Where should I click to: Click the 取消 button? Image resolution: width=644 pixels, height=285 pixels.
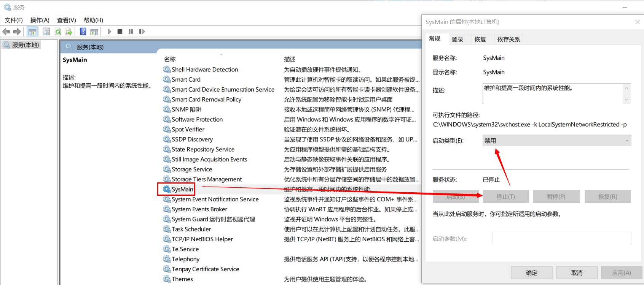(x=577, y=273)
